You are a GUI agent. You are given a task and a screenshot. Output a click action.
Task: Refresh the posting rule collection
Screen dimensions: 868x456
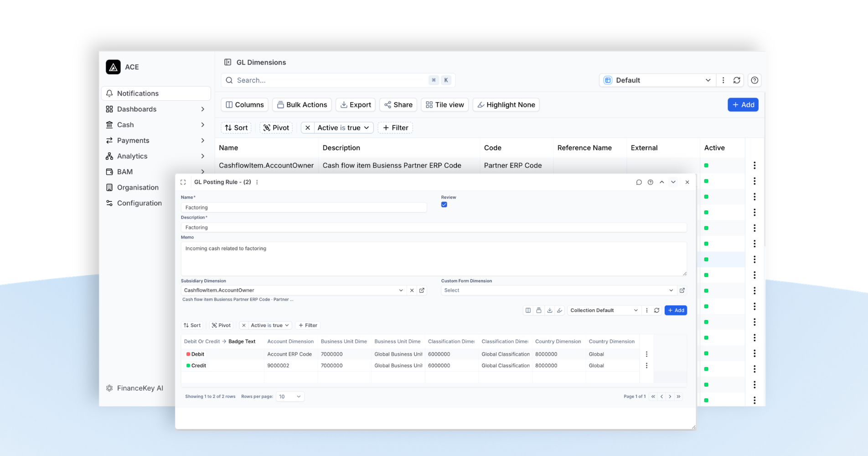point(657,311)
